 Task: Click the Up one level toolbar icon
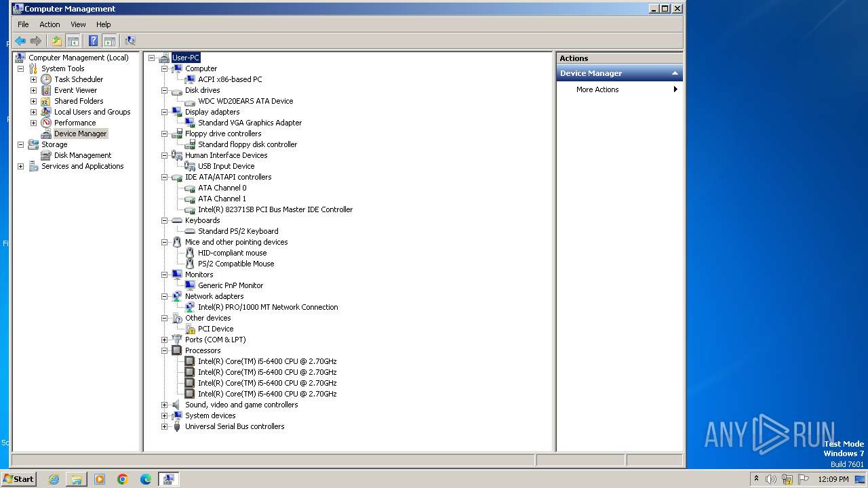pos(56,41)
